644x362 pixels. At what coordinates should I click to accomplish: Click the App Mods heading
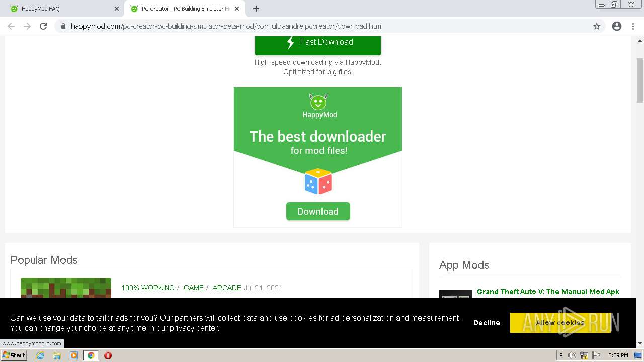[464, 265]
